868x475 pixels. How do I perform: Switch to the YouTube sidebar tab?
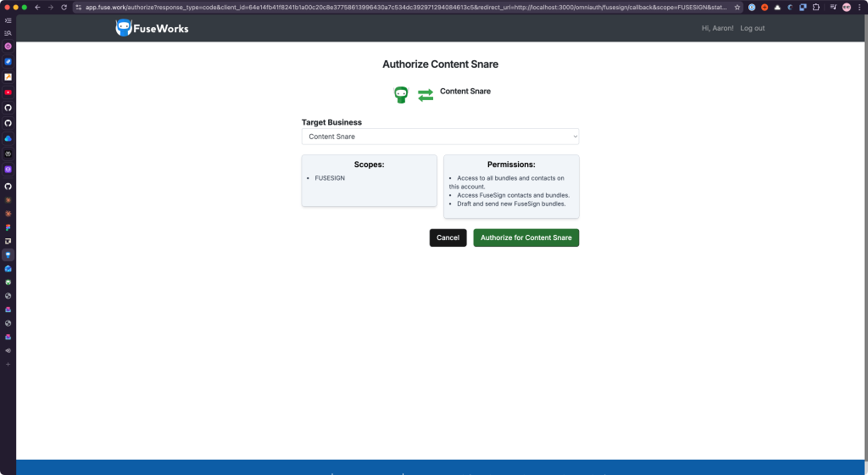[8, 92]
